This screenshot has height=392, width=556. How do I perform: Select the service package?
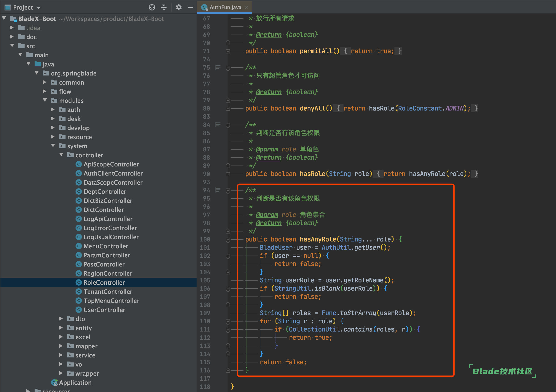(x=85, y=355)
